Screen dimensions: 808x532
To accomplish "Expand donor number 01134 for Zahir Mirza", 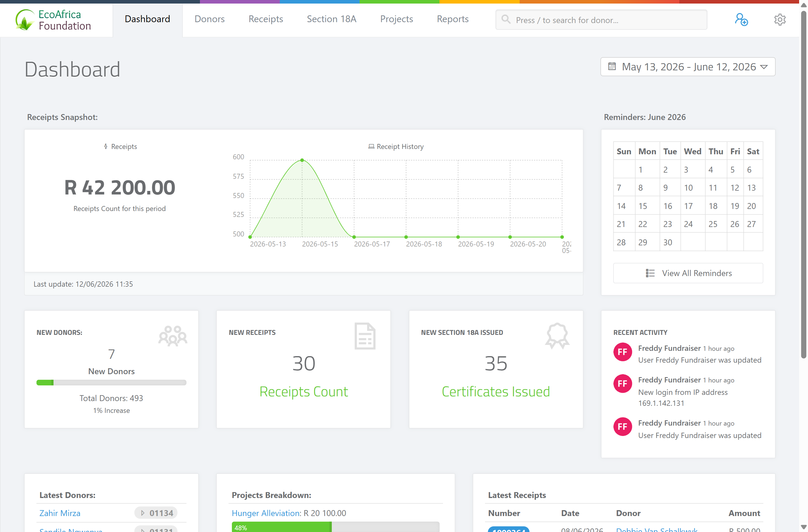I will [156, 513].
